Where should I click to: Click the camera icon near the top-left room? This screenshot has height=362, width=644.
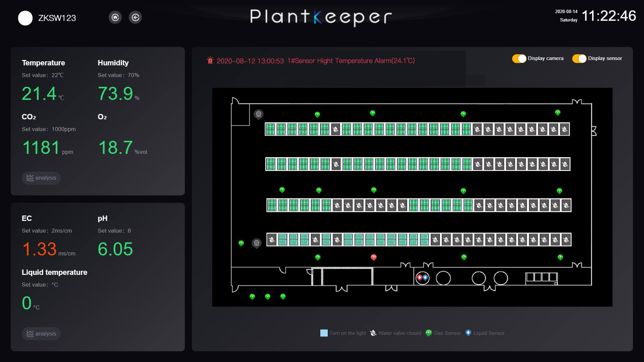pyautogui.click(x=258, y=114)
